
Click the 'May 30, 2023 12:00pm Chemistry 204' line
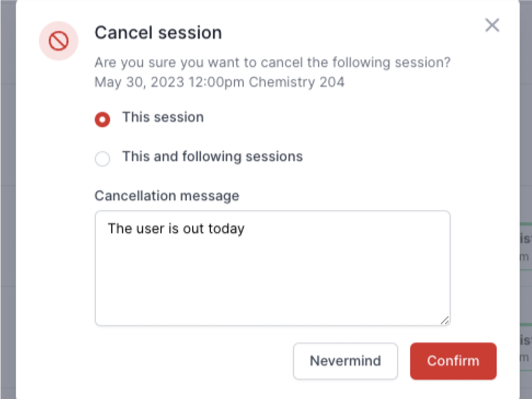click(220, 82)
